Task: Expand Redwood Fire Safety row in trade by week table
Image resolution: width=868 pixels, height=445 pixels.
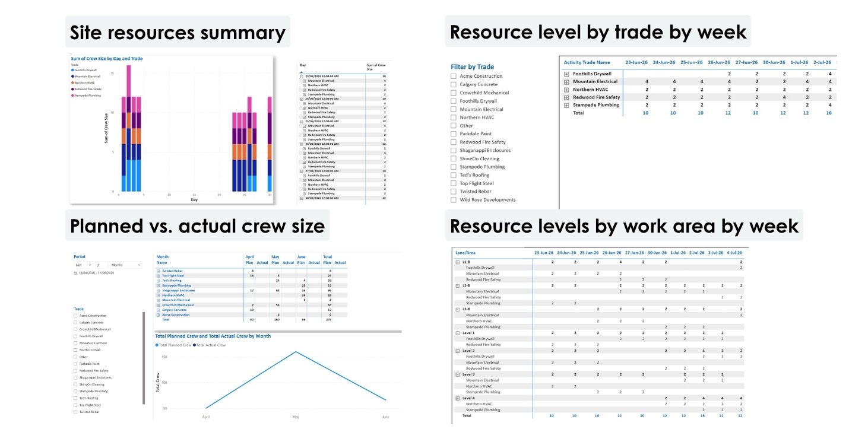Action: click(x=566, y=97)
